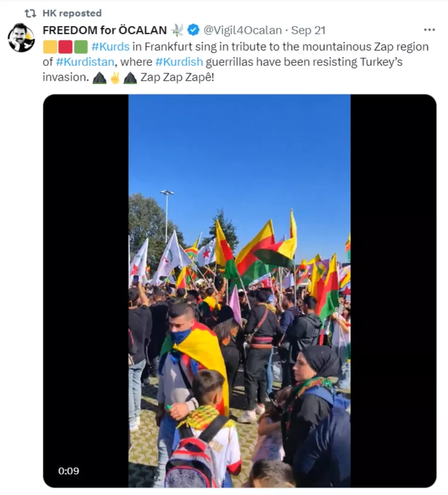Click the victory hand emoji in the tweet
Screen dimensions: 448x495
pos(115,77)
